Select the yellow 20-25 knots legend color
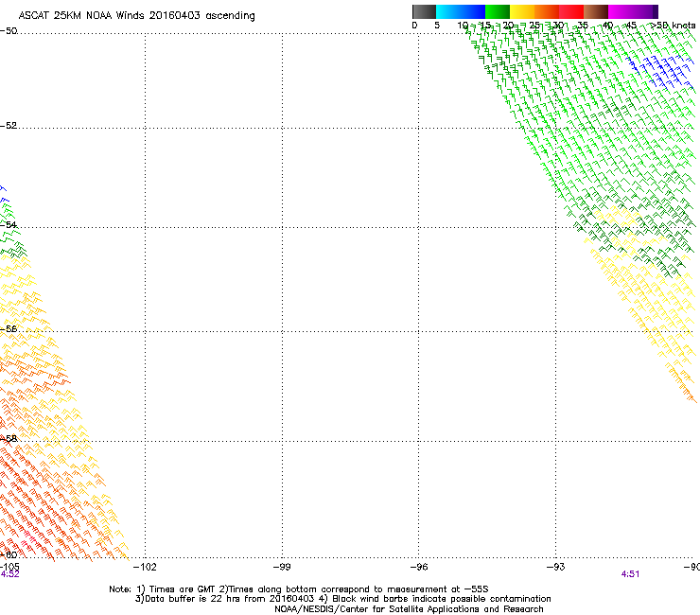This screenshot has height=615, width=700. point(522,11)
